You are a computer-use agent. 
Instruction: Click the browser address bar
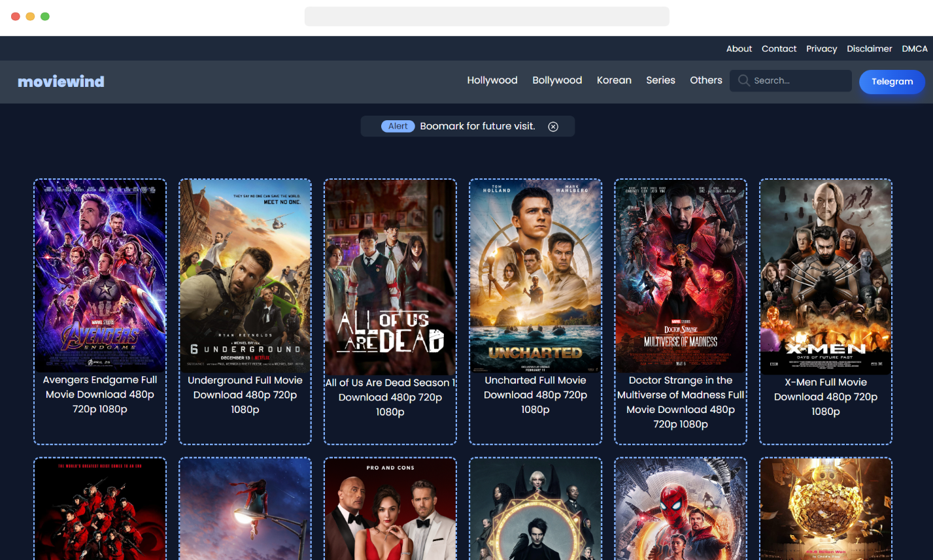pos(487,16)
